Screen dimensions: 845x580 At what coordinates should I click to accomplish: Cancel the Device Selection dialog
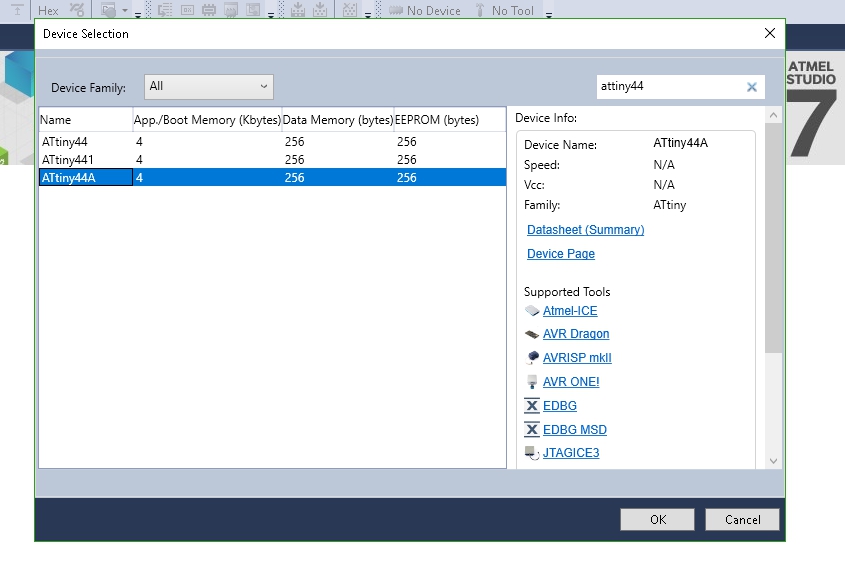coord(742,520)
